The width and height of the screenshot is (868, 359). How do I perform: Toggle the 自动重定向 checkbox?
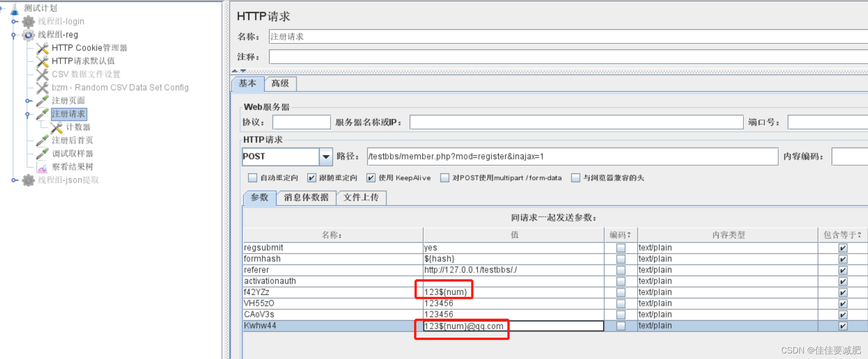point(253,178)
